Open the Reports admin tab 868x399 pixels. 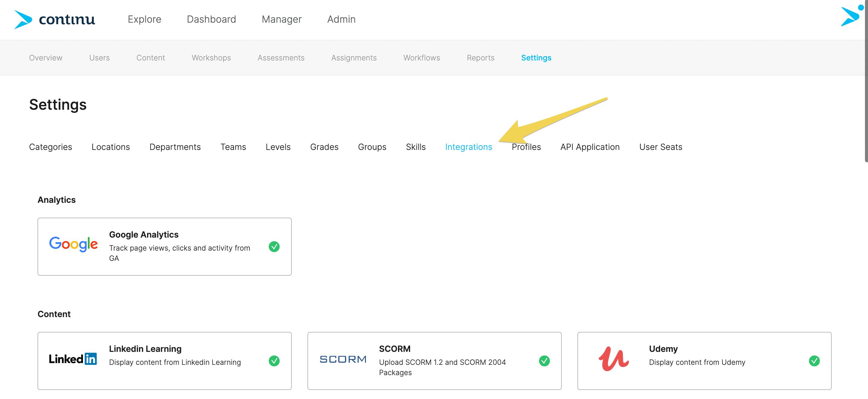[481, 58]
